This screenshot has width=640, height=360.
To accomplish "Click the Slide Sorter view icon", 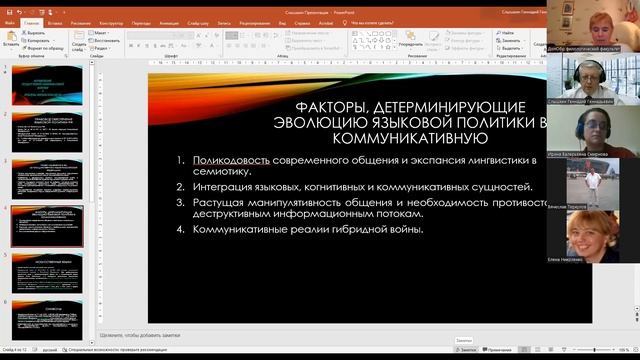I will [x=538, y=350].
